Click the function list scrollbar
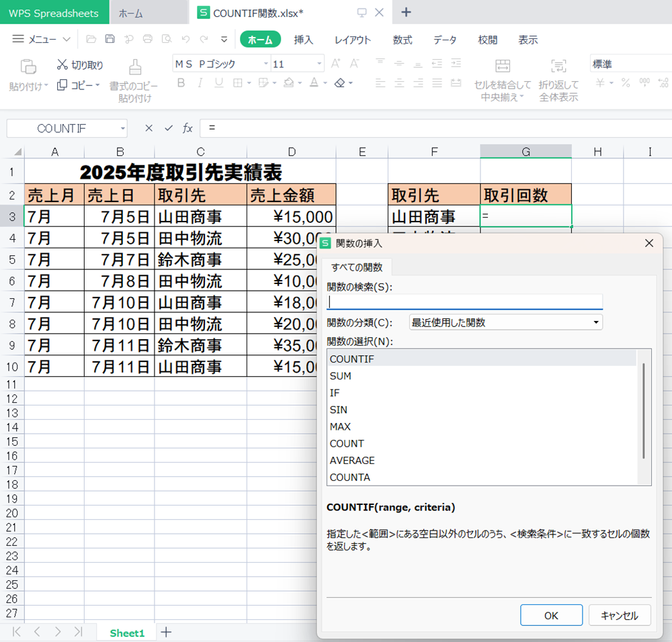The height and width of the screenshot is (642, 672). point(644,410)
